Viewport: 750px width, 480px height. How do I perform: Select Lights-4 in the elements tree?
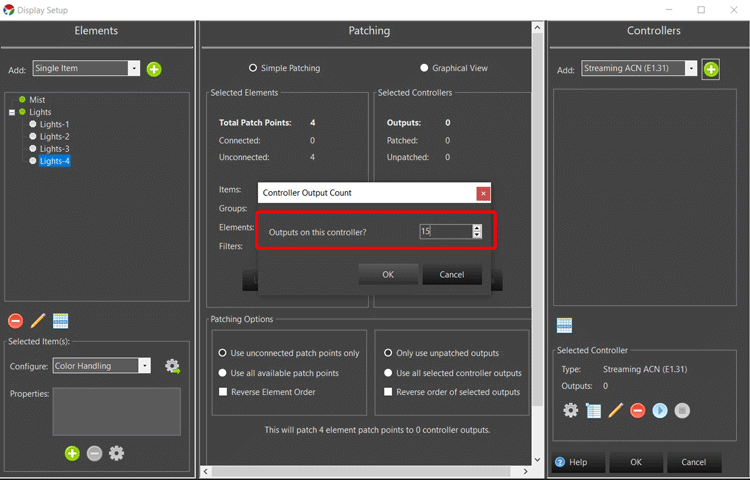click(55, 161)
